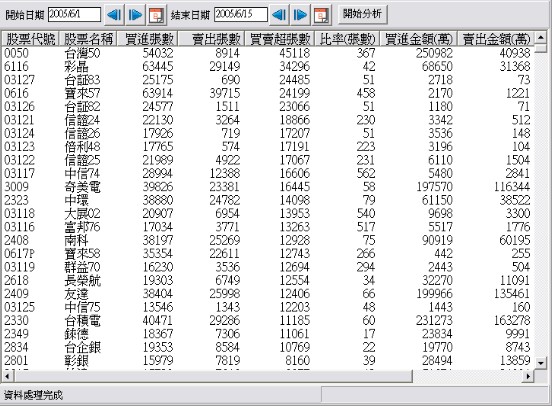Click sell amount value 116344
The width and height of the screenshot is (552, 406).
pos(512,187)
